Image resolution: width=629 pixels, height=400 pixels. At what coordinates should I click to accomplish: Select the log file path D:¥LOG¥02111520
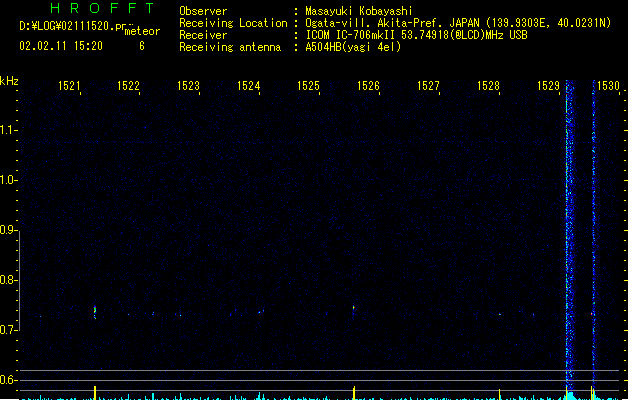pyautogui.click(x=67, y=26)
